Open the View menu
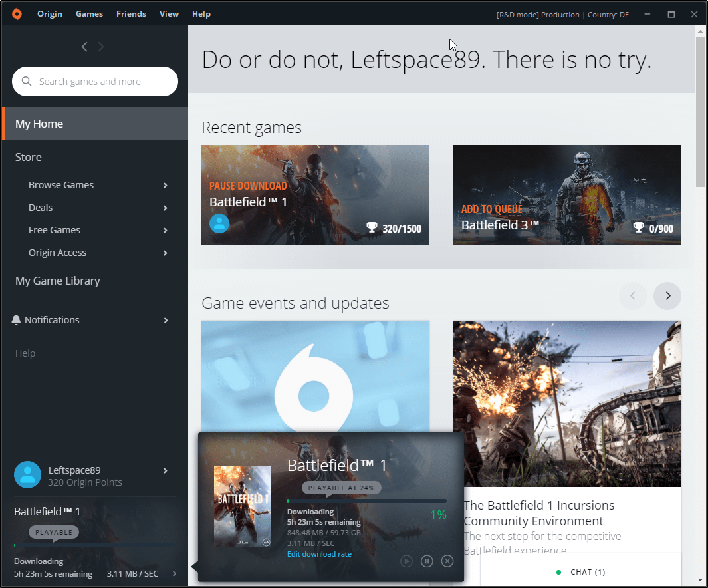This screenshot has width=708, height=588. coord(169,14)
